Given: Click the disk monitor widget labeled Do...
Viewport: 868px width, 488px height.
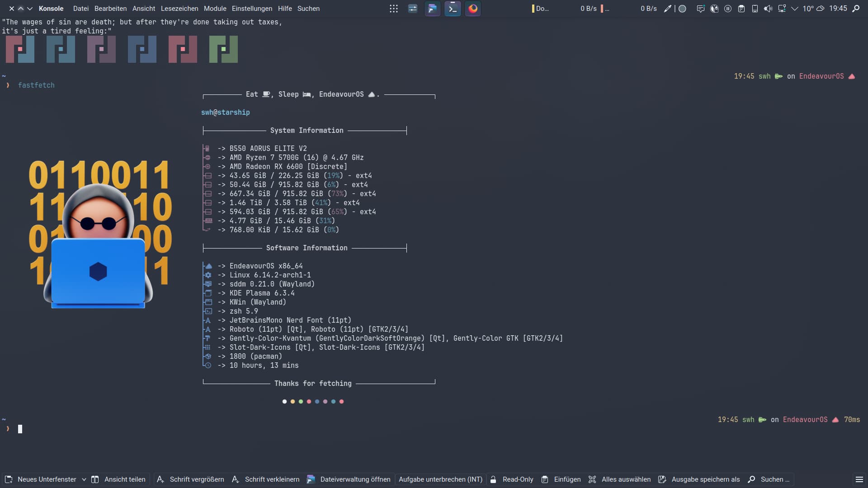Looking at the screenshot, I should 540,9.
